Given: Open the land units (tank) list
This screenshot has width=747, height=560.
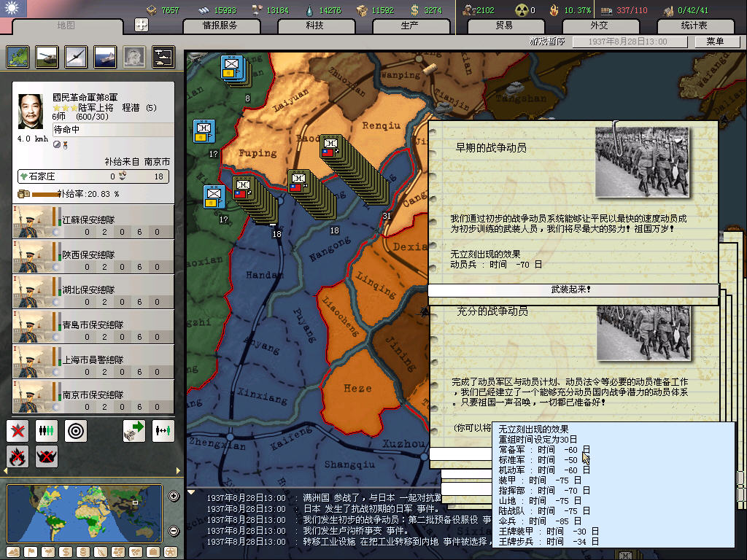Looking at the screenshot, I should click(x=47, y=56).
